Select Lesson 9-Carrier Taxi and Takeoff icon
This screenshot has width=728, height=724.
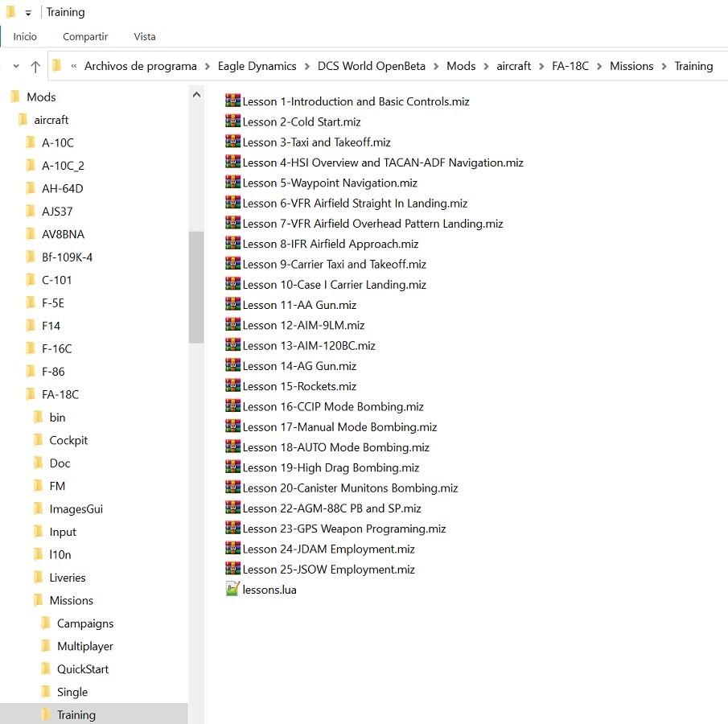point(232,263)
